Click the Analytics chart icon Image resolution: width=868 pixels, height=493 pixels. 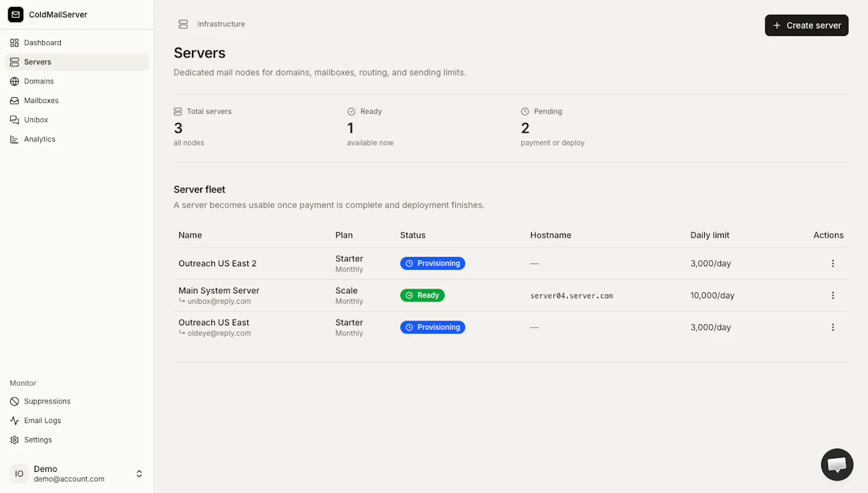pyautogui.click(x=15, y=139)
